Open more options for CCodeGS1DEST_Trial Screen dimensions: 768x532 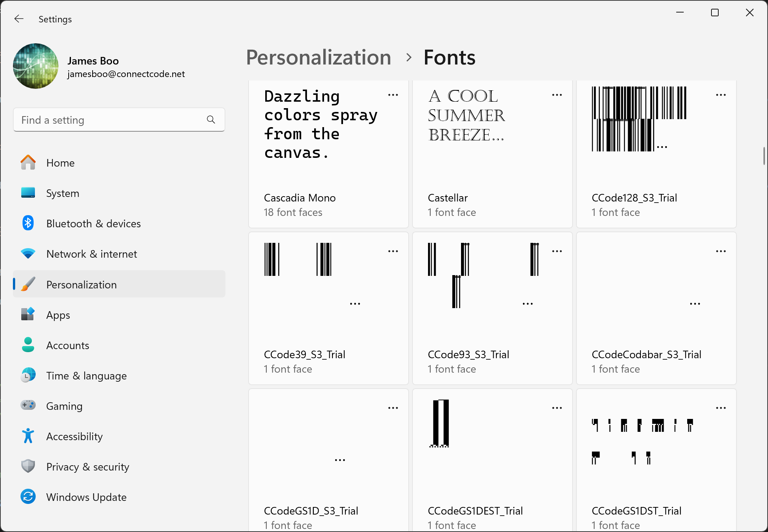557,408
